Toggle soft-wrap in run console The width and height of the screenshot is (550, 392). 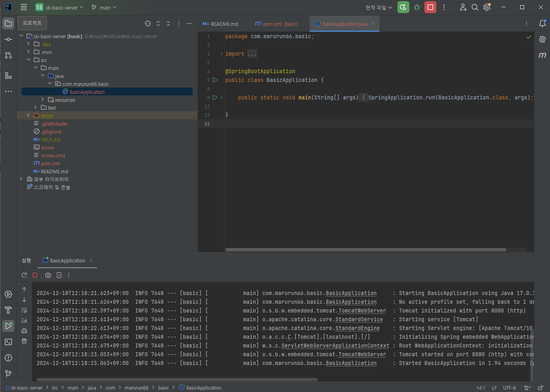tap(24, 310)
